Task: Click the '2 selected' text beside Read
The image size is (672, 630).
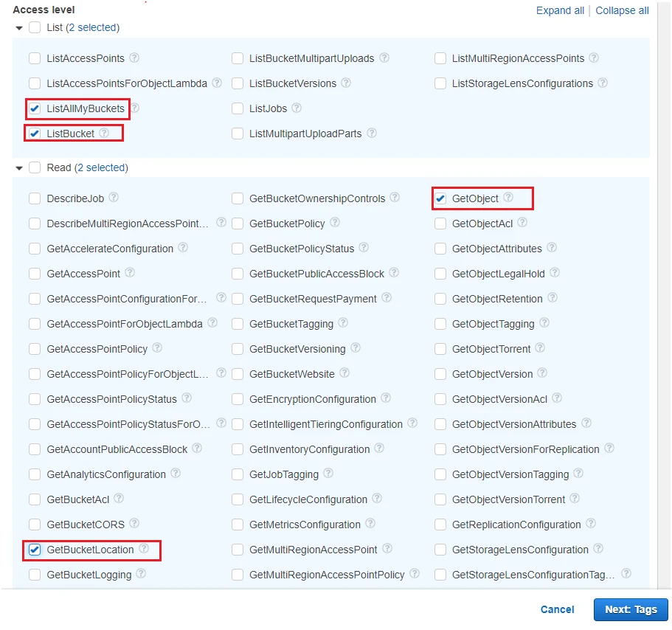Action: [101, 167]
